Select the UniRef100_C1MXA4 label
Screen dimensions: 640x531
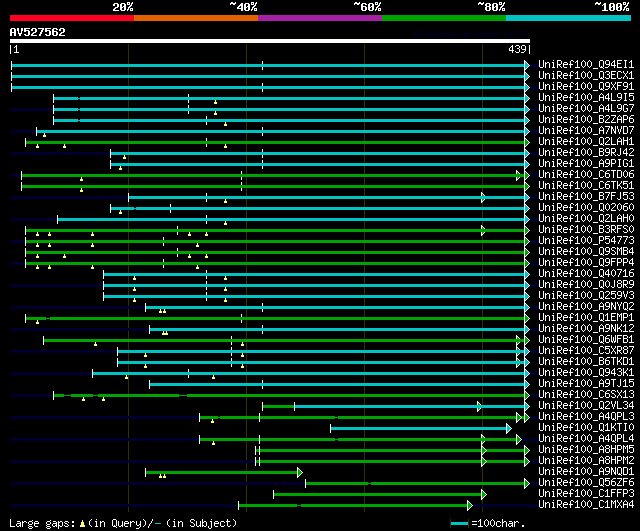click(x=586, y=505)
